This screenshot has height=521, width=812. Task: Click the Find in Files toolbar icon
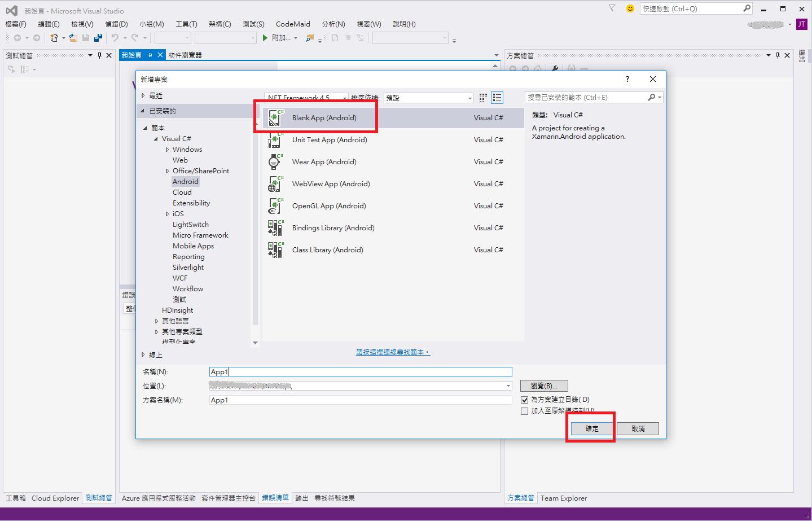tap(310, 38)
